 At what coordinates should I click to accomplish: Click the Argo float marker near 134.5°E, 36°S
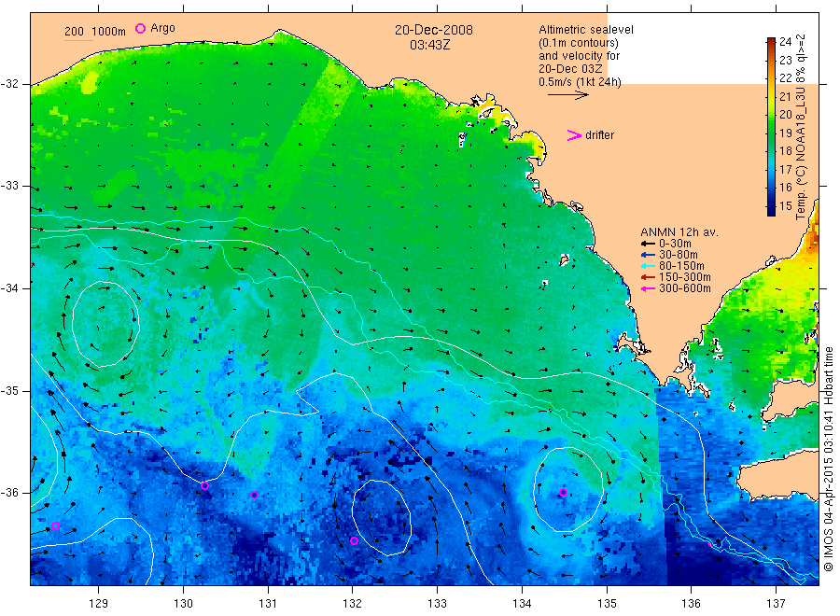point(563,493)
